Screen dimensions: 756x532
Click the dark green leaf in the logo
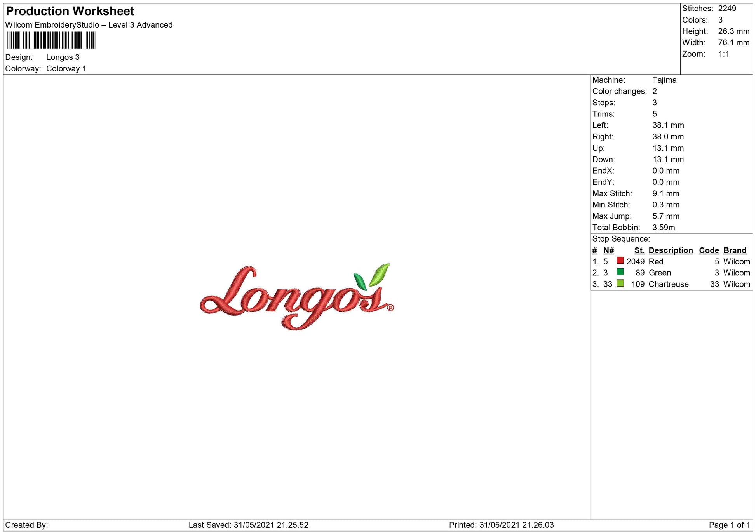360,282
